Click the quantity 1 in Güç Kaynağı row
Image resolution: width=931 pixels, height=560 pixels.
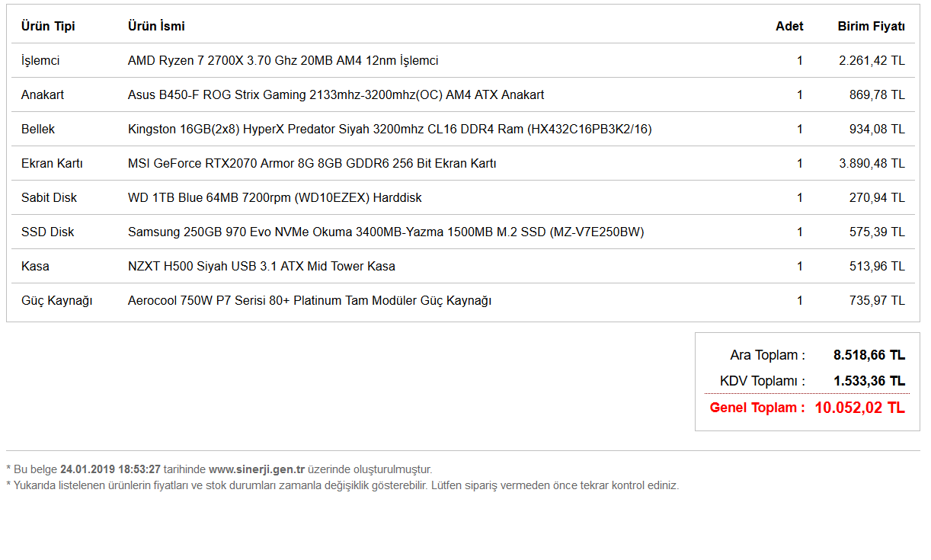[800, 300]
